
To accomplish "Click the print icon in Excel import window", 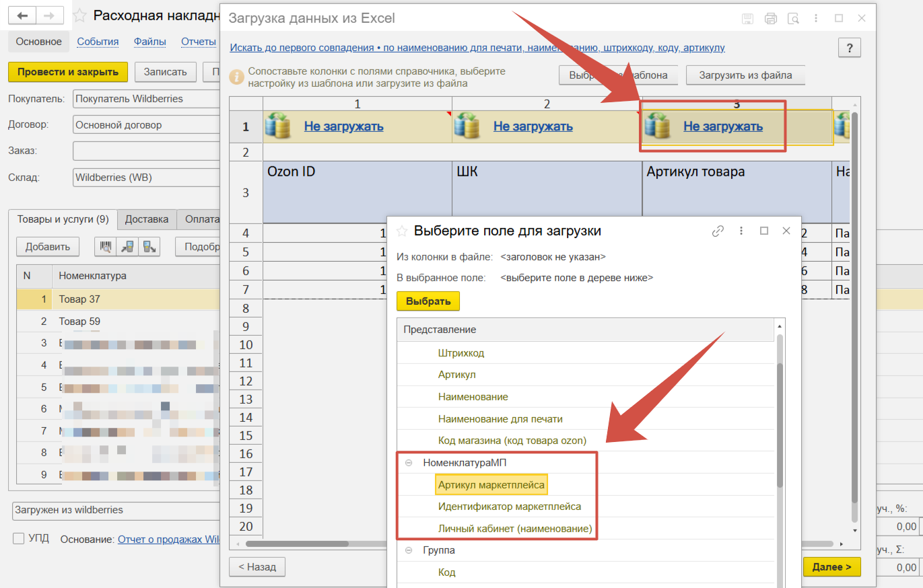I will pyautogui.click(x=771, y=19).
